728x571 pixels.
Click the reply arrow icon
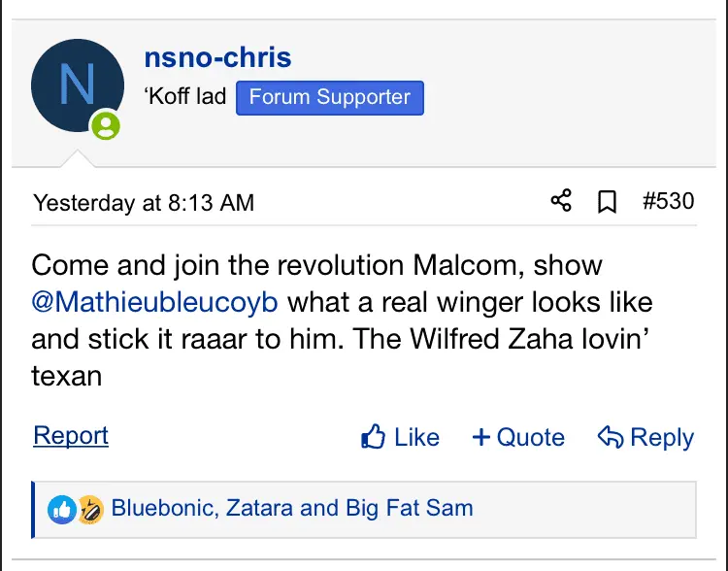tap(611, 437)
